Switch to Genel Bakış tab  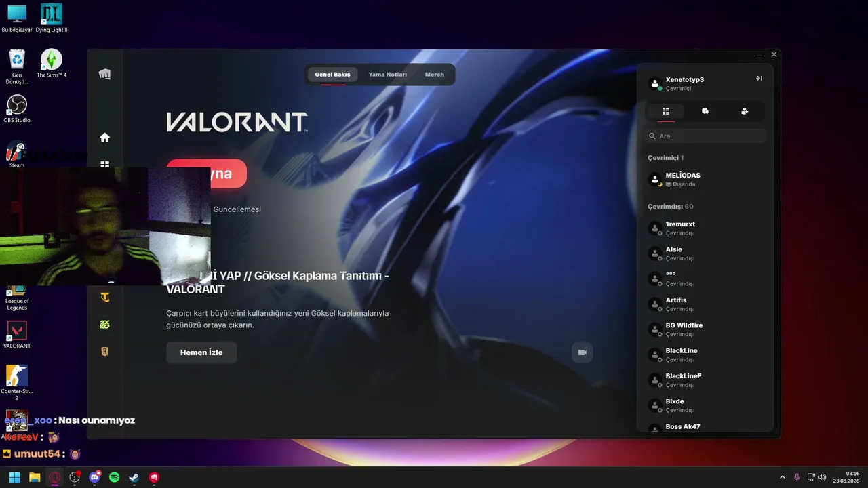point(332,75)
